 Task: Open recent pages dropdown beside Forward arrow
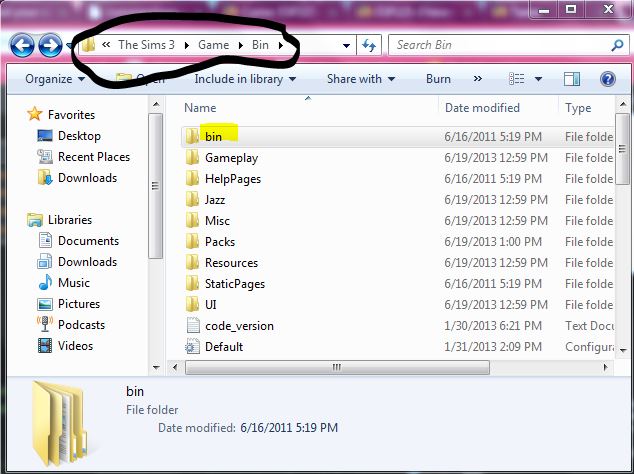tap(69, 46)
